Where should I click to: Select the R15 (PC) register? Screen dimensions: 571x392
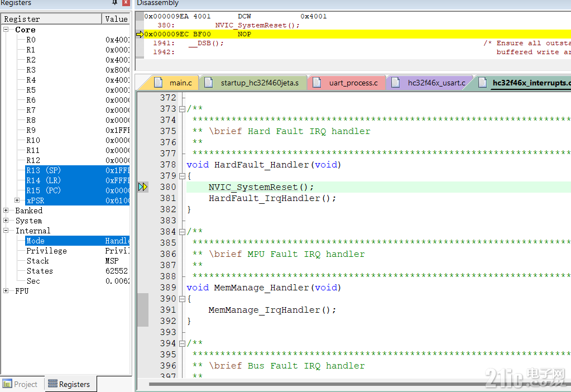pyautogui.click(x=77, y=190)
